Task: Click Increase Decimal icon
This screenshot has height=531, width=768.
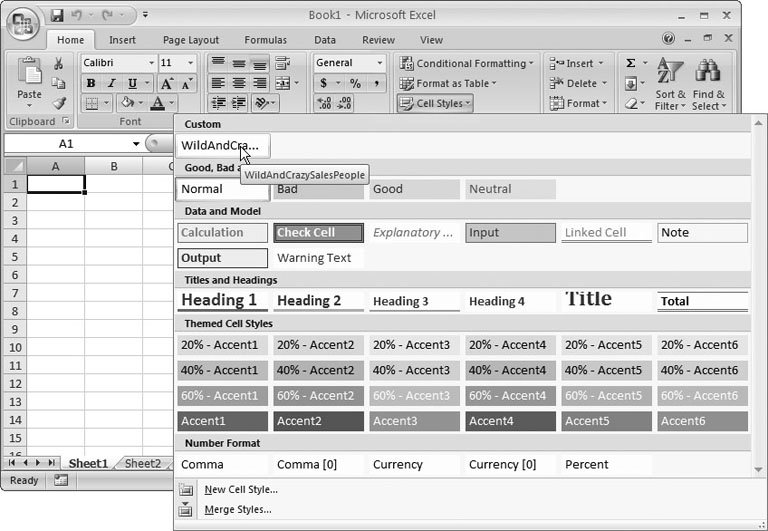Action: [324, 103]
